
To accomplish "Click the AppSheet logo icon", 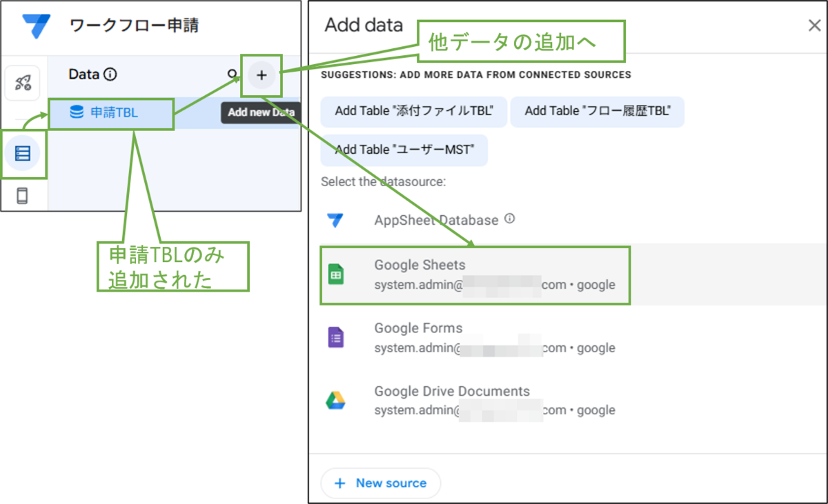I will pyautogui.click(x=36, y=27).
